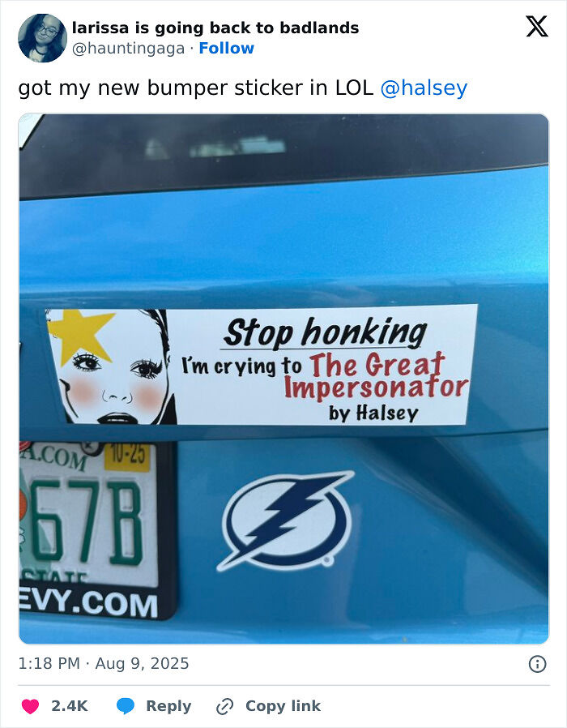Follow the @hauntingaga account
The height and width of the screenshot is (728, 567).
[x=227, y=49]
